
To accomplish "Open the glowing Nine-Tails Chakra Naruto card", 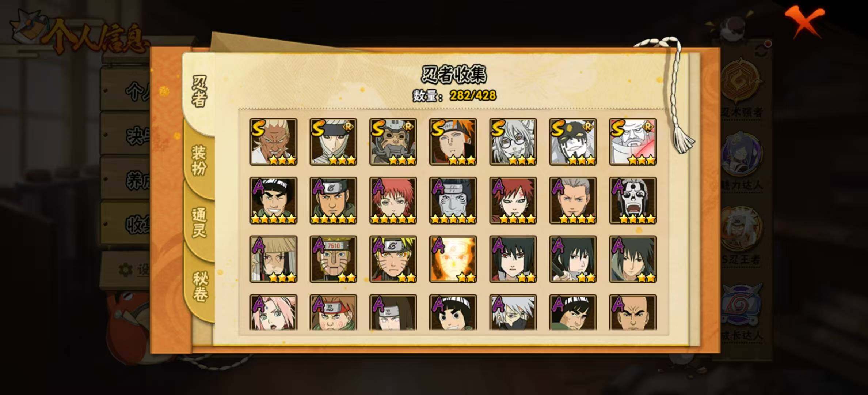I will [x=453, y=259].
